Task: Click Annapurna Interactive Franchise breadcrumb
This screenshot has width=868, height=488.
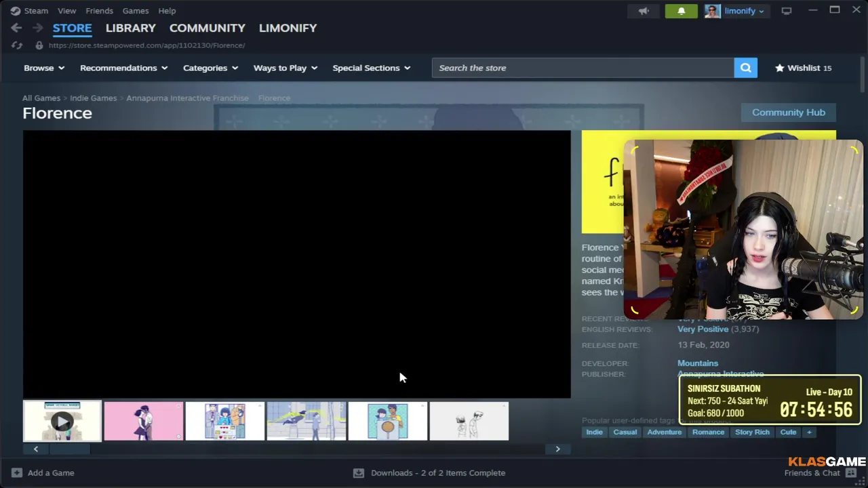Action: click(187, 98)
